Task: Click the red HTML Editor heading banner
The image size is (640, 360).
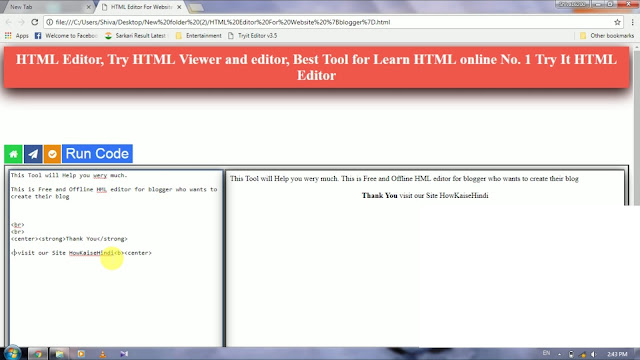Action: (x=316, y=67)
